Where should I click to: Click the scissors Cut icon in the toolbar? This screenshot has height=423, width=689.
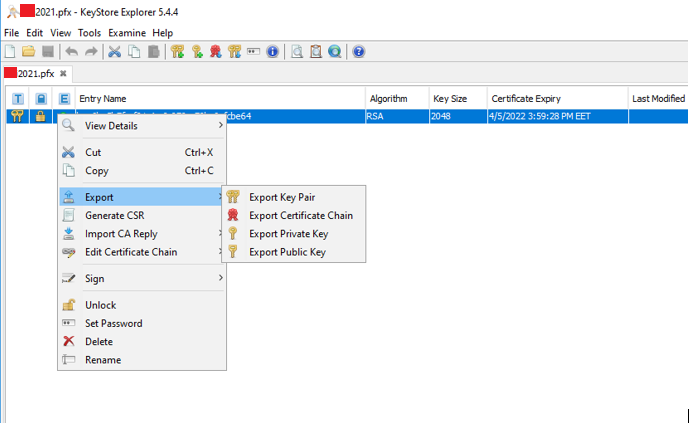coord(114,51)
